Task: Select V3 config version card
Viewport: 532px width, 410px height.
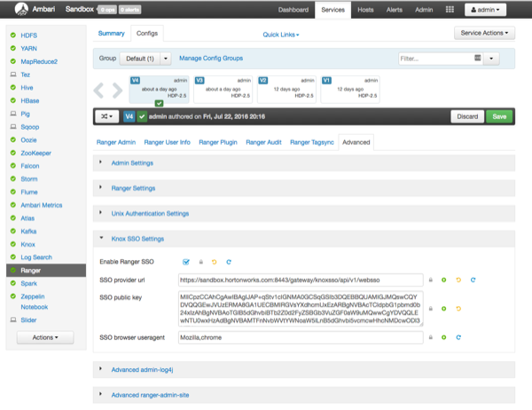Action: click(223, 90)
